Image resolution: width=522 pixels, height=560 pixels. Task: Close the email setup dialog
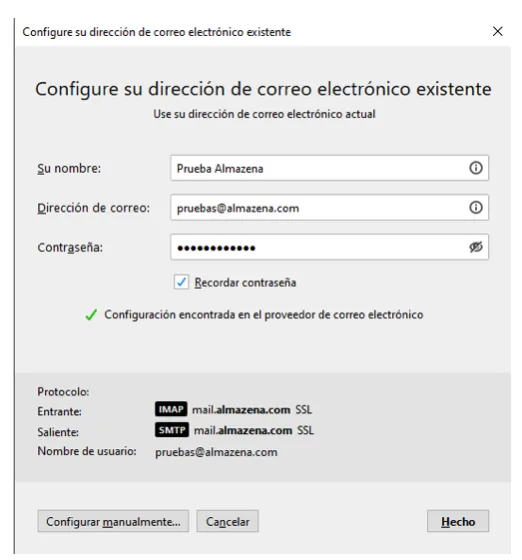(x=497, y=31)
